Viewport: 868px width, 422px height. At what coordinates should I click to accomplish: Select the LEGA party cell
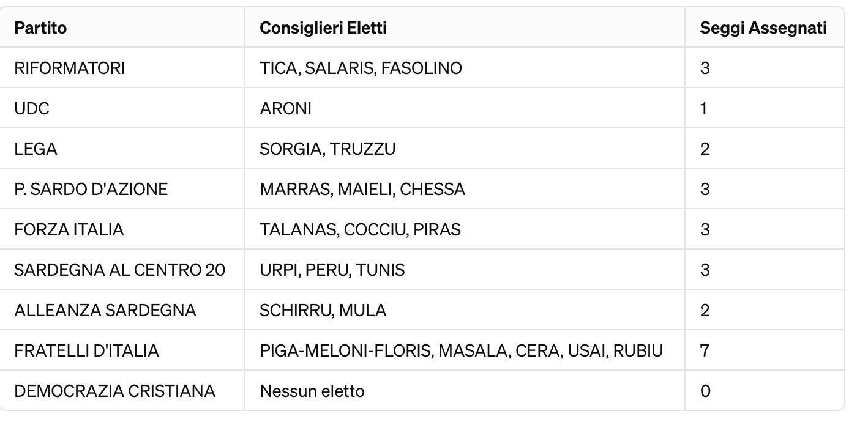(x=36, y=149)
